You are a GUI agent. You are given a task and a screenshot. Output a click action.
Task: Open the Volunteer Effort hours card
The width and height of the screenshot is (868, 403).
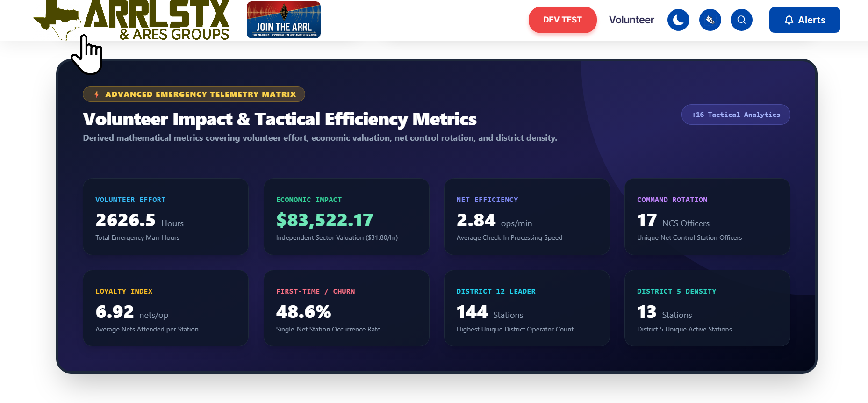coord(165,216)
